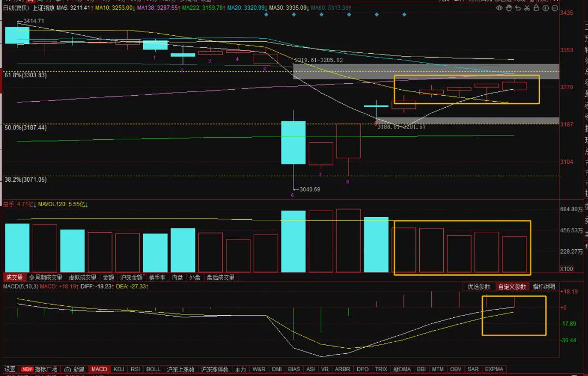Click the 上证指数 index name label
This screenshot has width=588, height=376.
click(x=43, y=8)
